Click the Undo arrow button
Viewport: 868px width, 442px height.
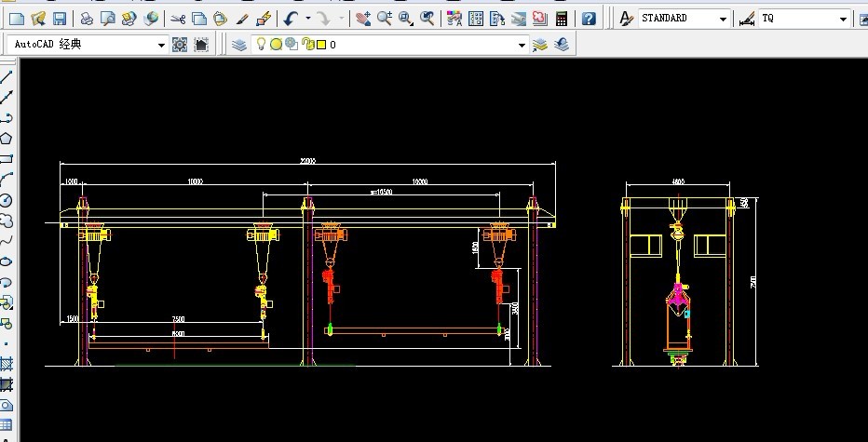point(291,19)
